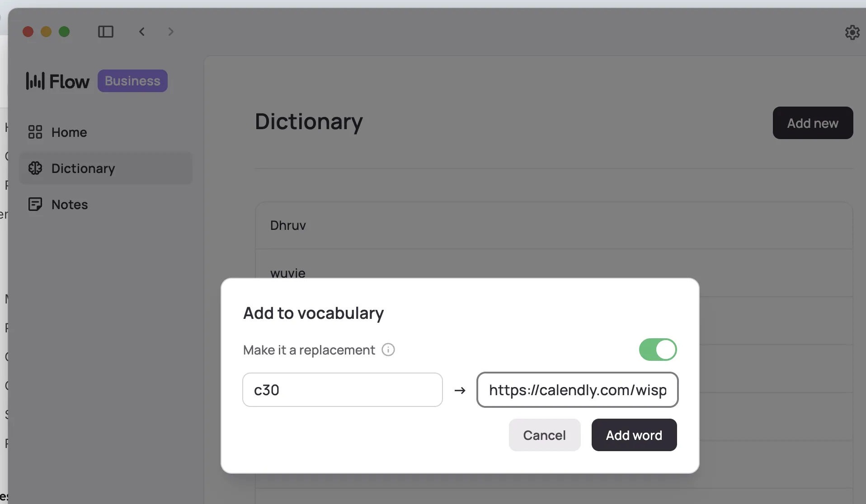Cancel the Add to vocabulary dialog
This screenshot has width=866, height=504.
tap(545, 435)
